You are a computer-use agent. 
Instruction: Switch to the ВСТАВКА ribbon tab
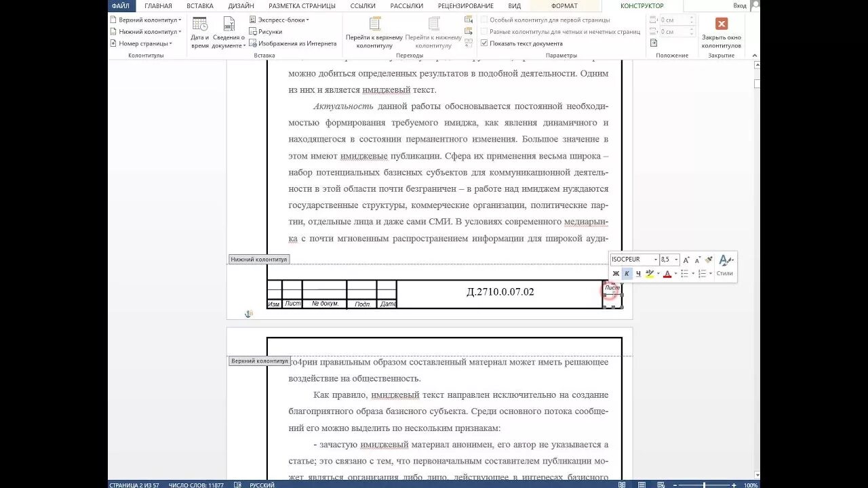(x=200, y=6)
